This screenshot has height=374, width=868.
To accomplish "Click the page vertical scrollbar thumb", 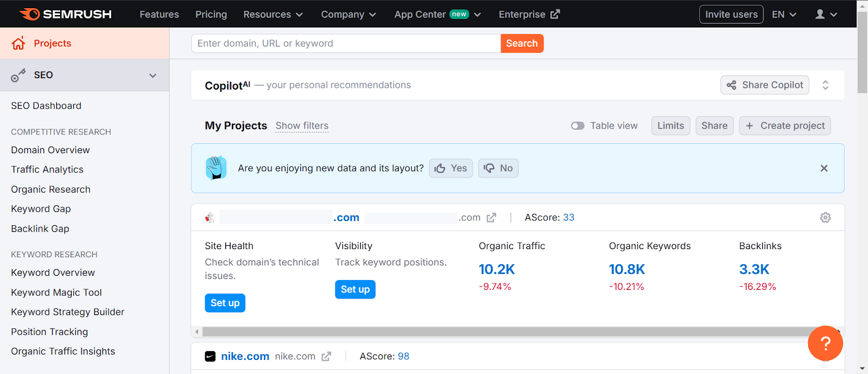I will click(862, 52).
